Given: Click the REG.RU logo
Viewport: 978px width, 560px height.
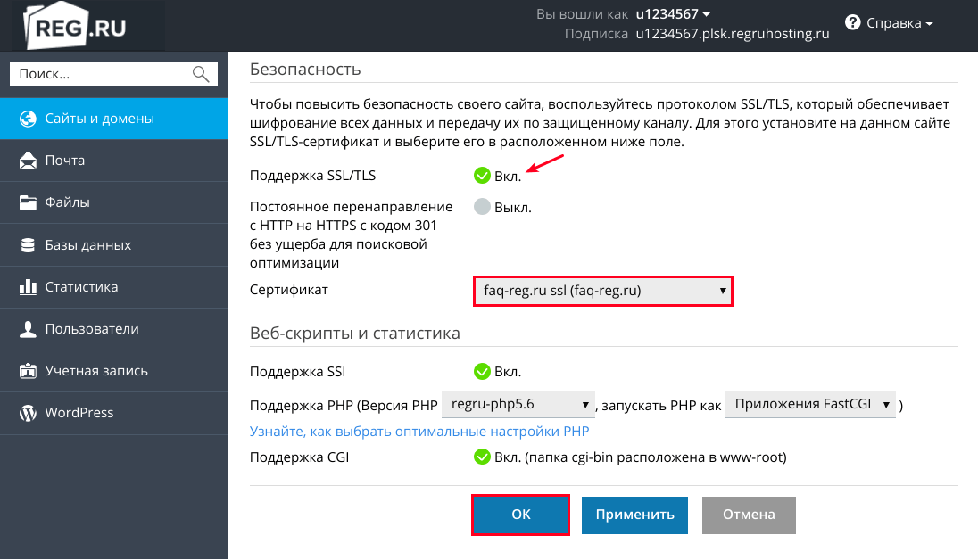Looking at the screenshot, I should coord(74,26).
